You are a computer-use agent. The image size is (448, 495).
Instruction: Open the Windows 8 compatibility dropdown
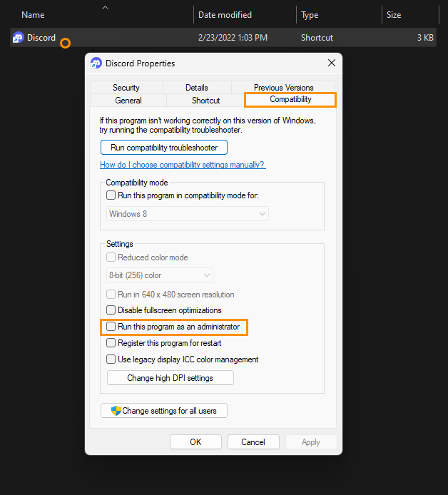[188, 214]
